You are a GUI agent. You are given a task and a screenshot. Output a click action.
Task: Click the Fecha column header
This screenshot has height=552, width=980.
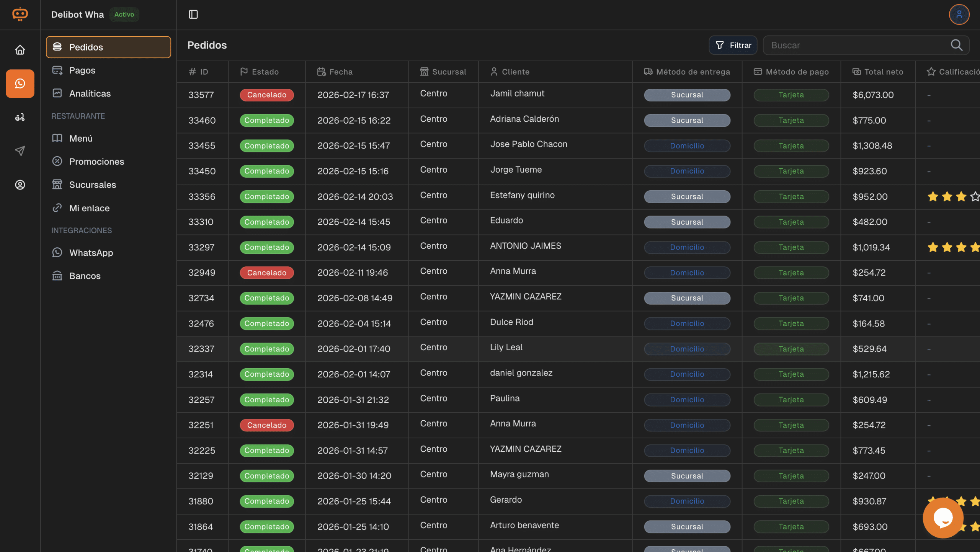tap(341, 72)
